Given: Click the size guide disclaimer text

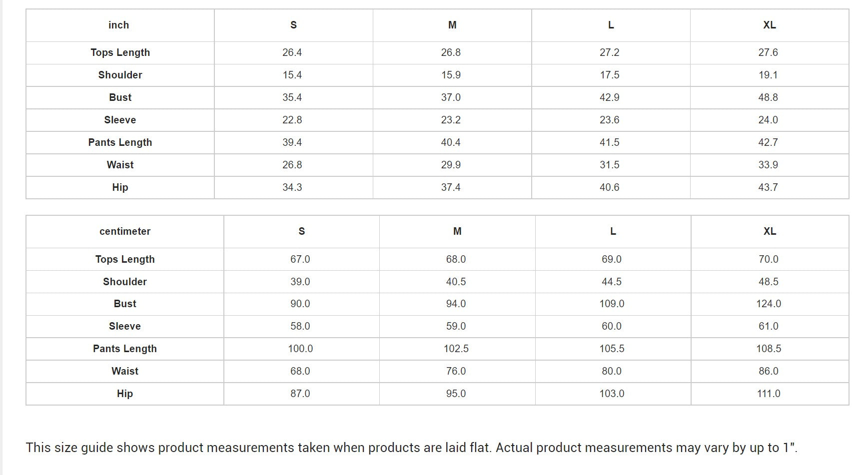Looking at the screenshot, I should [412, 448].
